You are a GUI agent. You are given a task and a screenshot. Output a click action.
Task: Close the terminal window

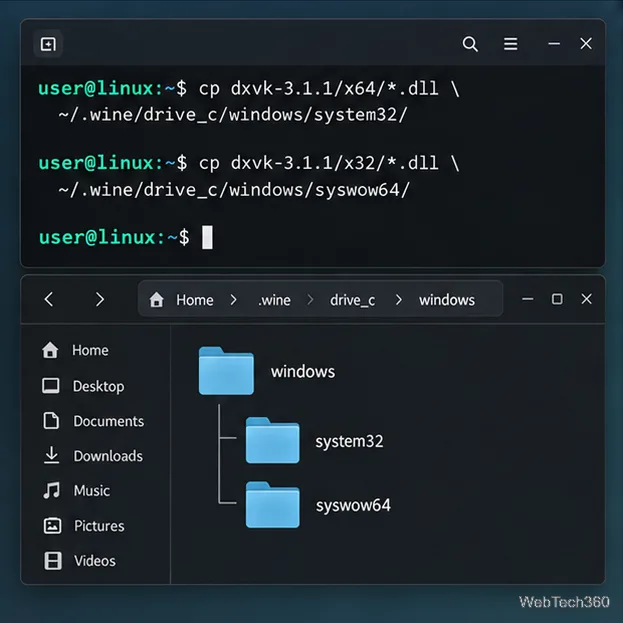pos(586,44)
